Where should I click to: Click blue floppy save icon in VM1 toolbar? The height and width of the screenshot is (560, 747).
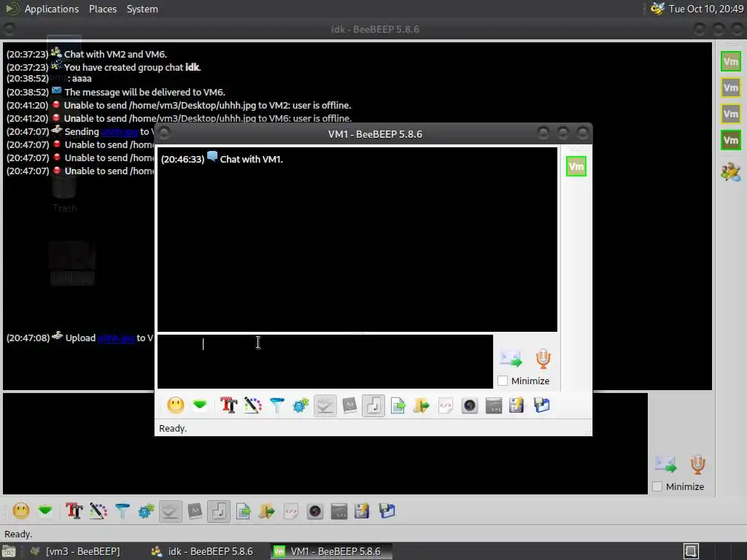[x=542, y=405]
